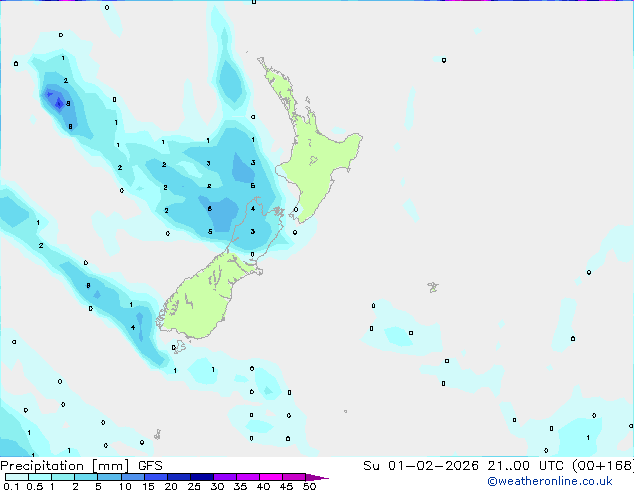Click the "GFS" model label
The image size is (634, 490).
tap(150, 466)
